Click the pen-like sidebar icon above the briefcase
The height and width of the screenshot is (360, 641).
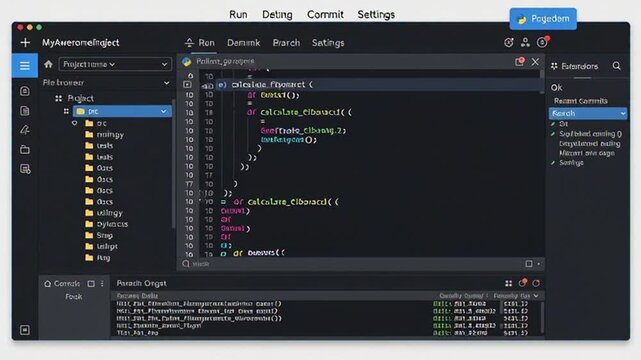coord(25,130)
